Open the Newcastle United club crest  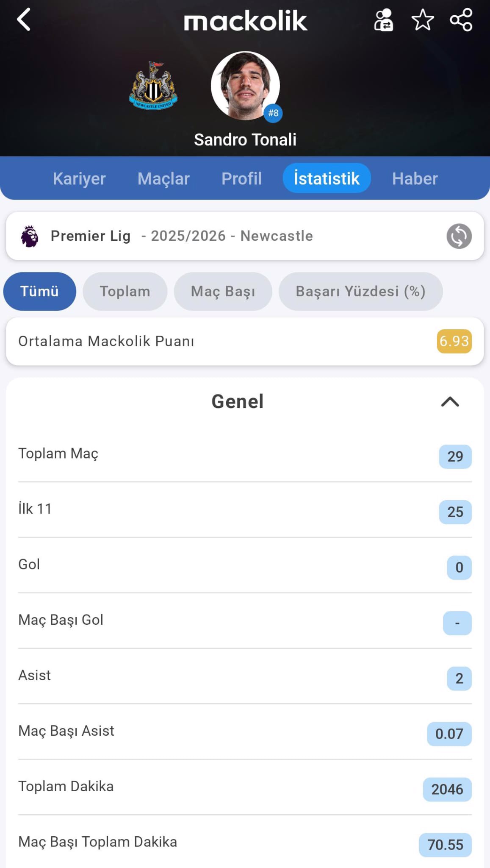coord(153,86)
